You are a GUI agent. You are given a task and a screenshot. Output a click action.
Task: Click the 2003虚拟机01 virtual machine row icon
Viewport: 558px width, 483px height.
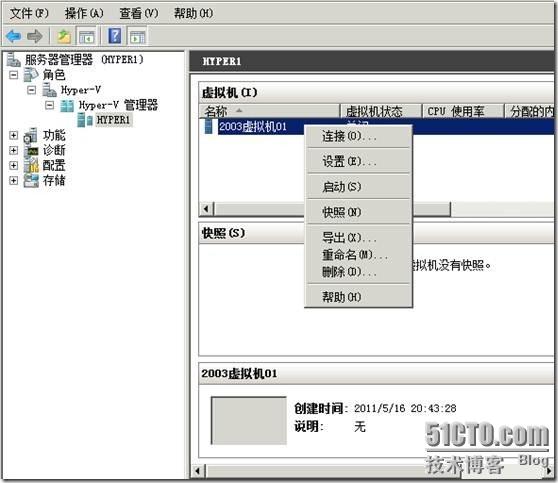coord(209,126)
